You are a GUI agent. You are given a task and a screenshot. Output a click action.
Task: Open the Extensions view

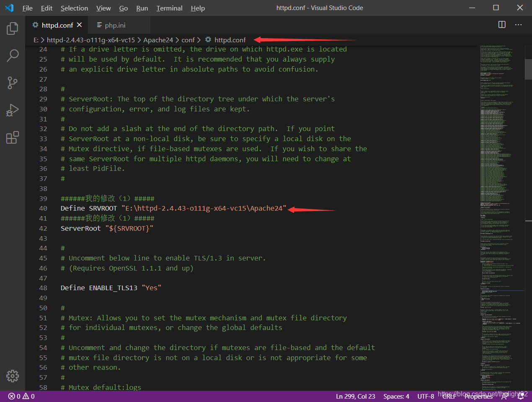point(13,137)
